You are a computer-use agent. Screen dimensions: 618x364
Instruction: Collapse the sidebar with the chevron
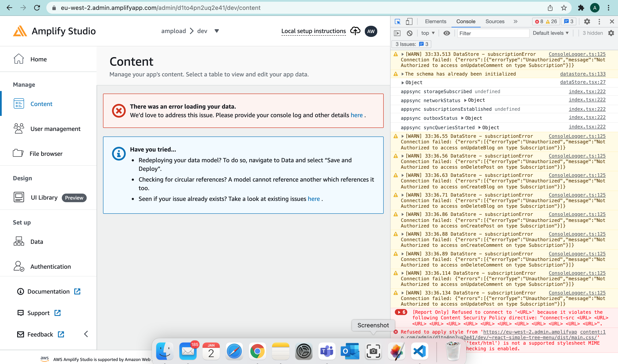pyautogui.click(x=86, y=334)
